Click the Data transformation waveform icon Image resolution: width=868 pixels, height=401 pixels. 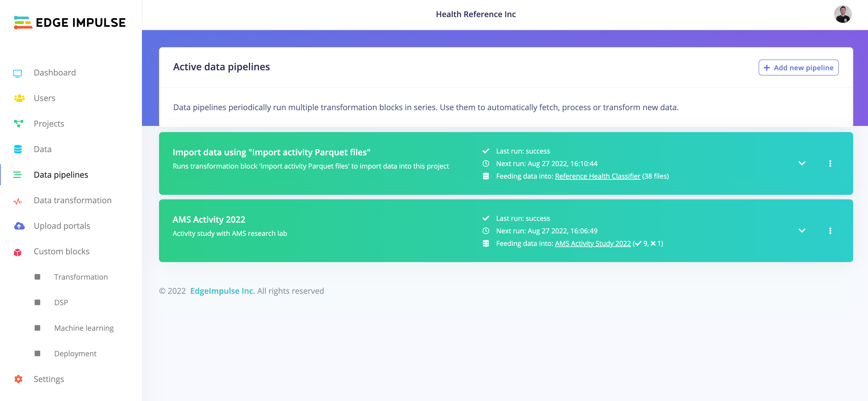(18, 201)
